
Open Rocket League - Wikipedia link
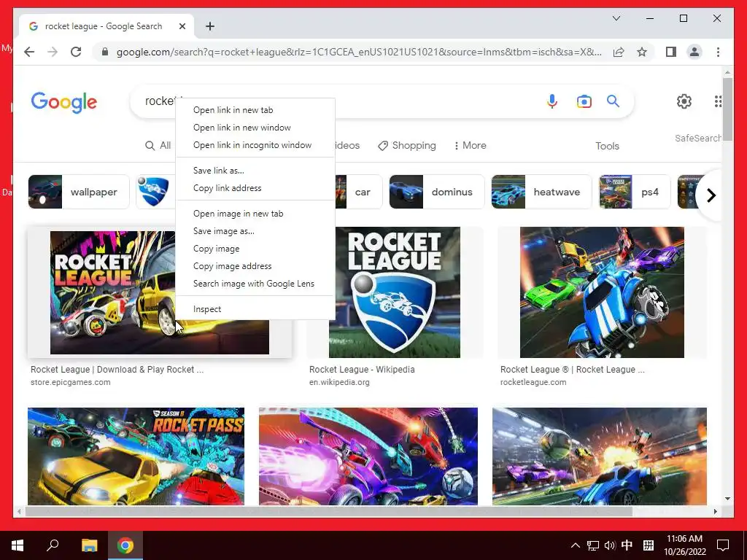362,370
